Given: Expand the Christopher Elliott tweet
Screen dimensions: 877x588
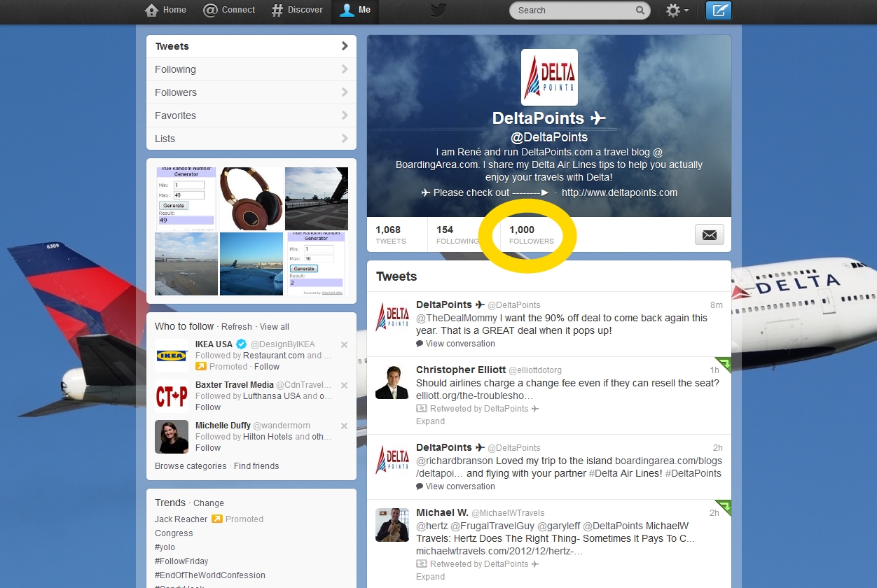Looking at the screenshot, I should tap(430, 421).
